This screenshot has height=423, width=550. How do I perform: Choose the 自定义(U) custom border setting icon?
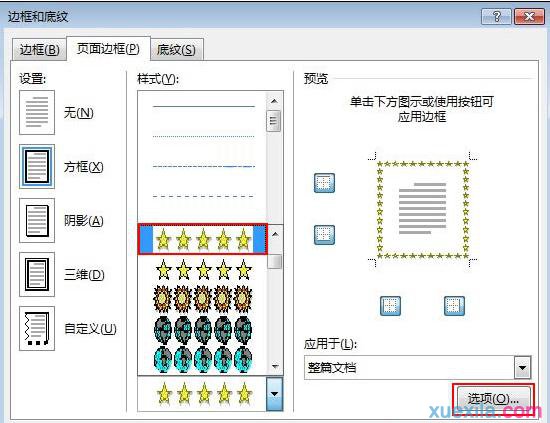tap(37, 328)
